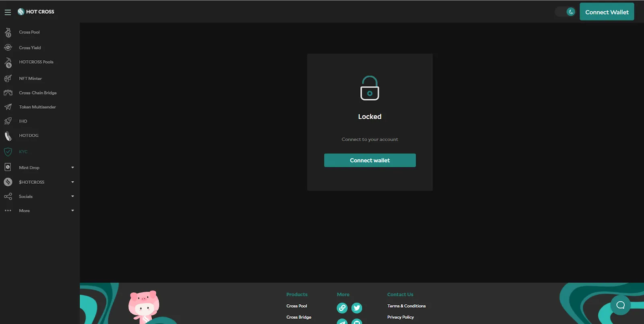Viewport: 644px width, 324px height.
Task: Open Cross Bridge footer link
Action: tap(299, 317)
